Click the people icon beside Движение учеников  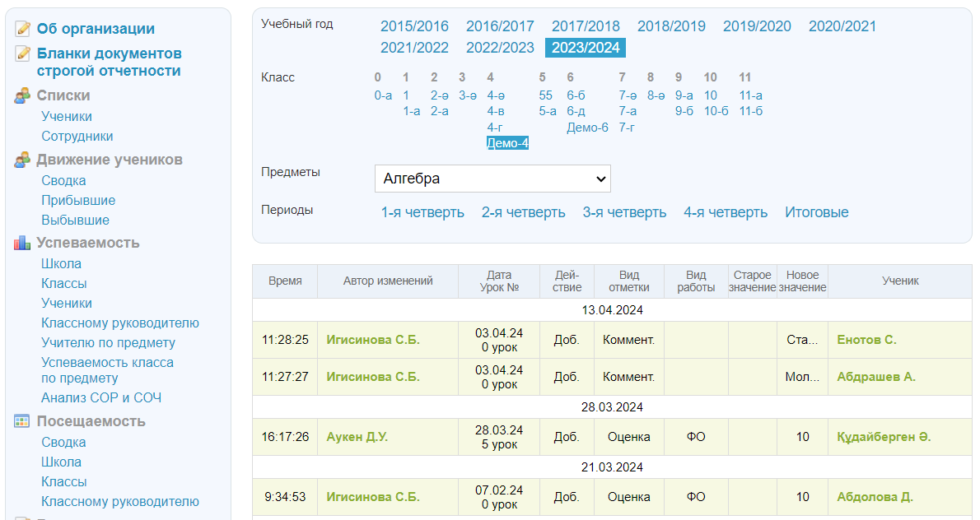pos(23,160)
